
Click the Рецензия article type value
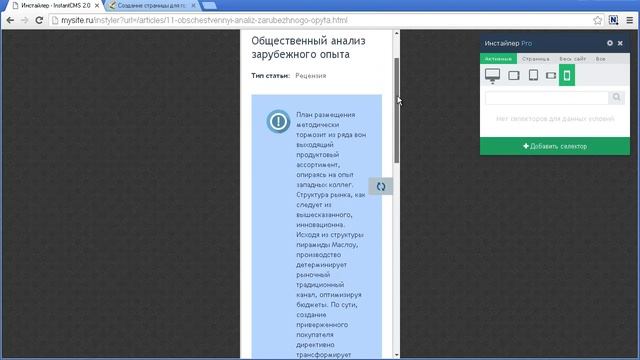tap(311, 76)
